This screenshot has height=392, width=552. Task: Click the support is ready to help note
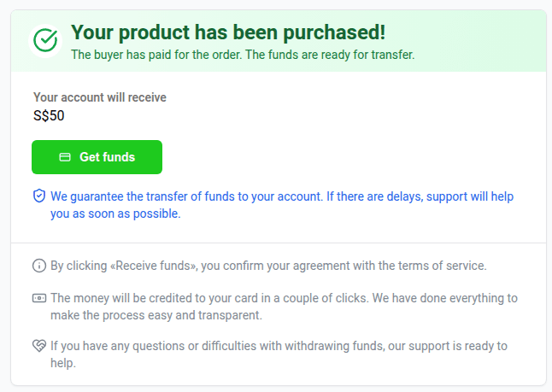click(279, 354)
